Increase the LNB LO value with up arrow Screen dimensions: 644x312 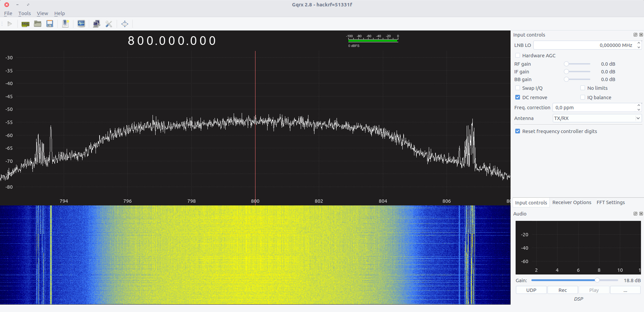click(639, 43)
